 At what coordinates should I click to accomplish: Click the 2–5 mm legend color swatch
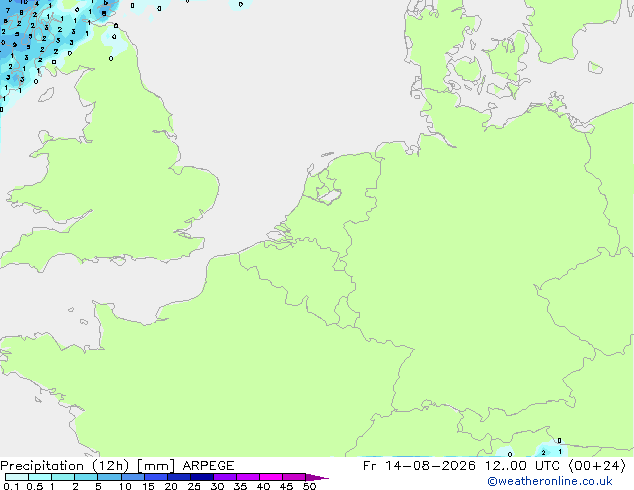86,477
